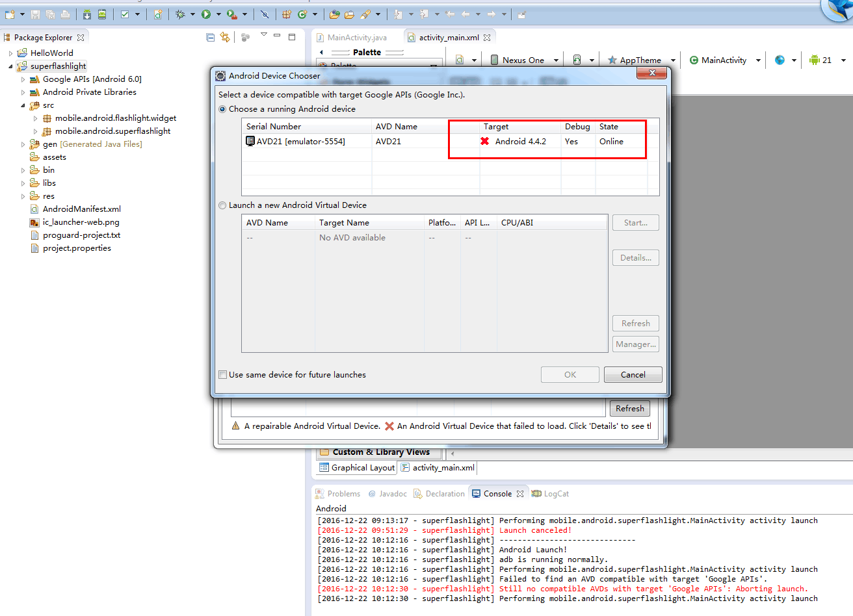Click the Search flashlight icon in toolbar
The image size is (853, 616).
(x=365, y=14)
